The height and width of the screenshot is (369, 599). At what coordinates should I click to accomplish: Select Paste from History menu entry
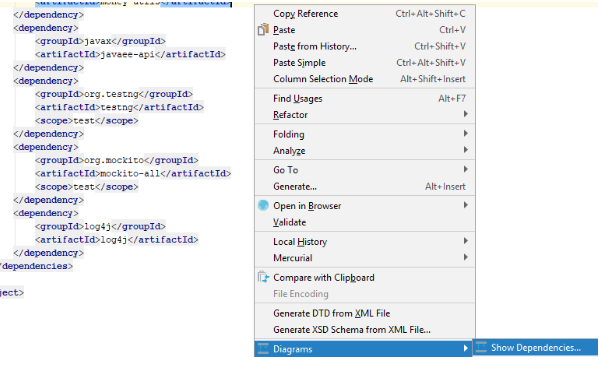point(365,46)
